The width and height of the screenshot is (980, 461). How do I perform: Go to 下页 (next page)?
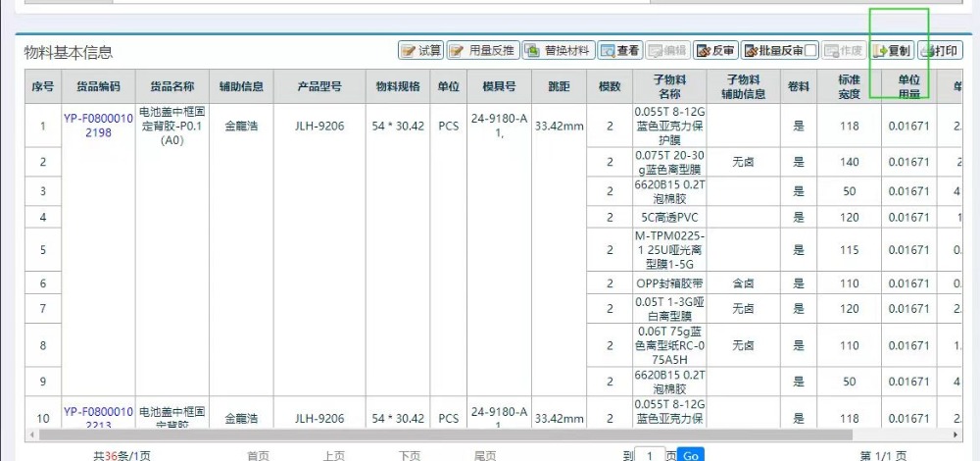pyautogui.click(x=410, y=455)
